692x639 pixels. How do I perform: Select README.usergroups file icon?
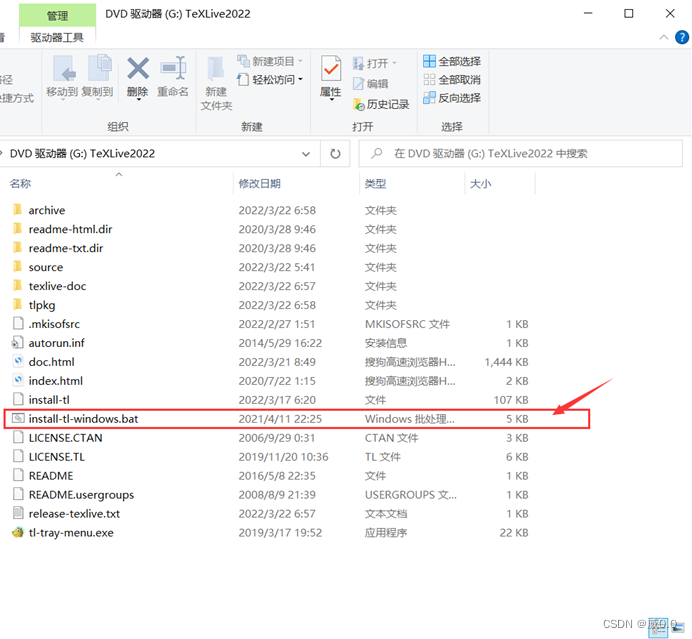click(18, 494)
